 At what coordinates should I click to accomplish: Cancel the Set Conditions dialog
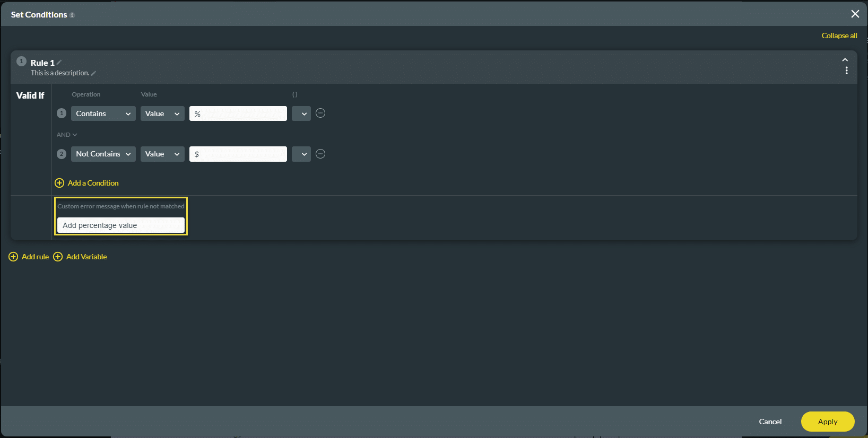[x=770, y=422]
